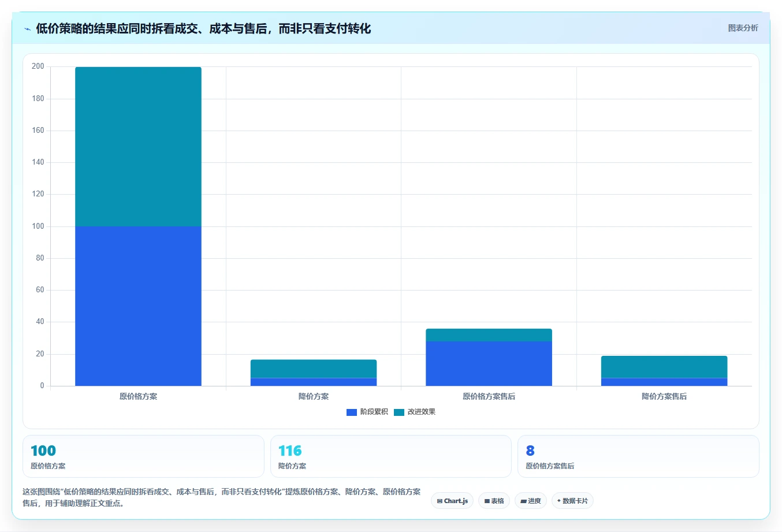The width and height of the screenshot is (782, 532).
Task: Select the 数据卡片 tag chip
Action: point(572,501)
